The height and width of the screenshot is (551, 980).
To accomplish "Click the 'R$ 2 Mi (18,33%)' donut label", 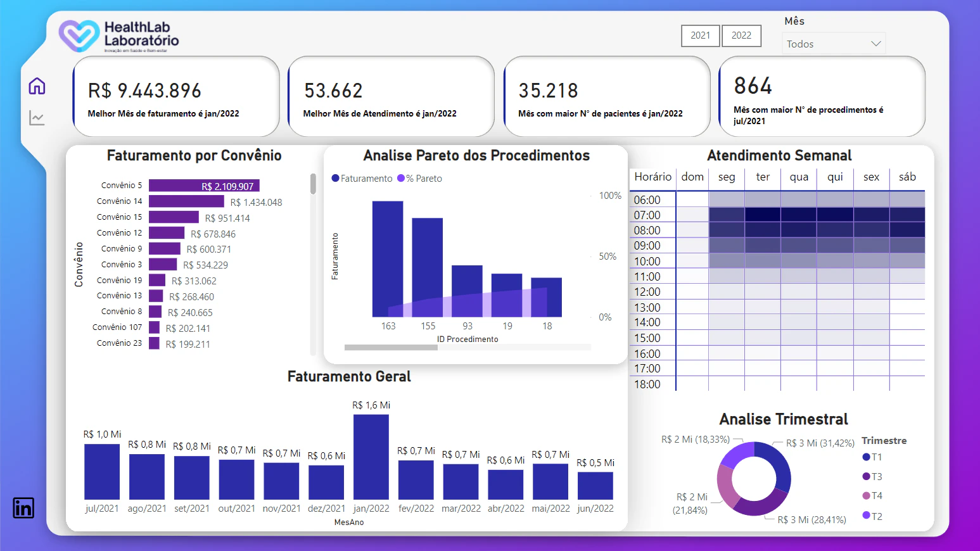I will (696, 440).
